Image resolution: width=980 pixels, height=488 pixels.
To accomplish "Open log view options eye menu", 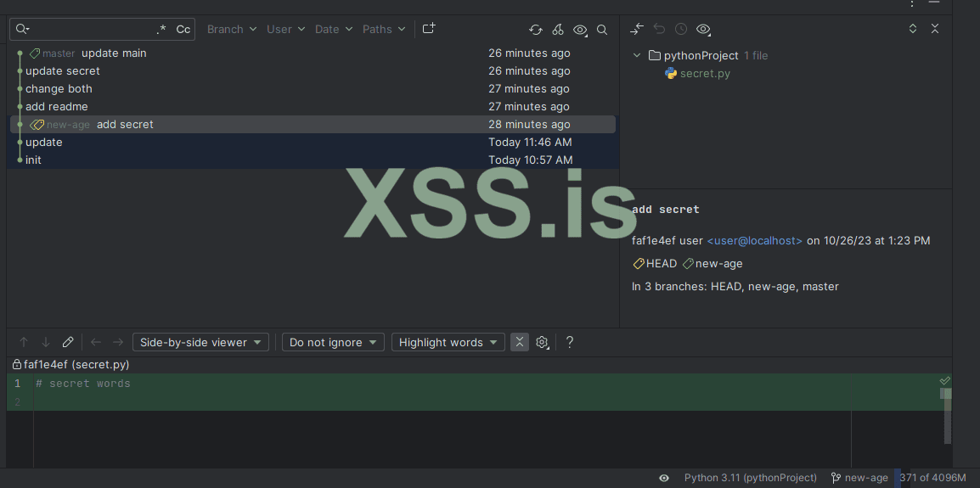I will [x=581, y=30].
